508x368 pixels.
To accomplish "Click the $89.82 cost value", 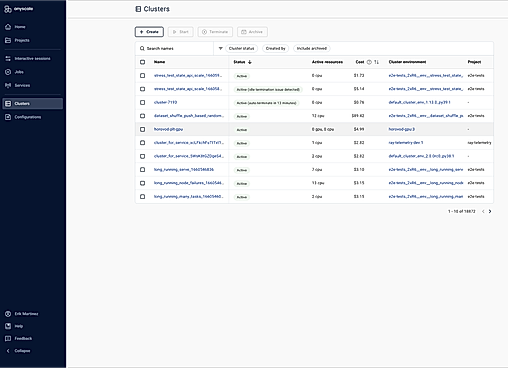I will 358,116.
